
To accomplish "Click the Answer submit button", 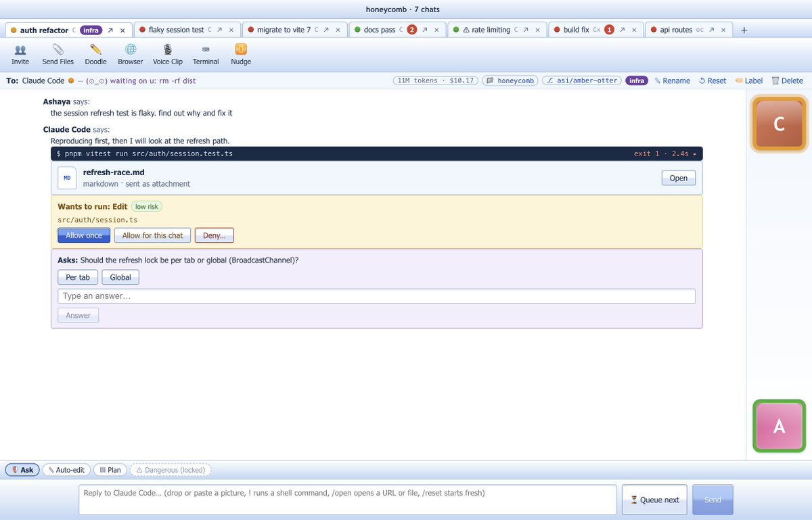I will (x=78, y=315).
